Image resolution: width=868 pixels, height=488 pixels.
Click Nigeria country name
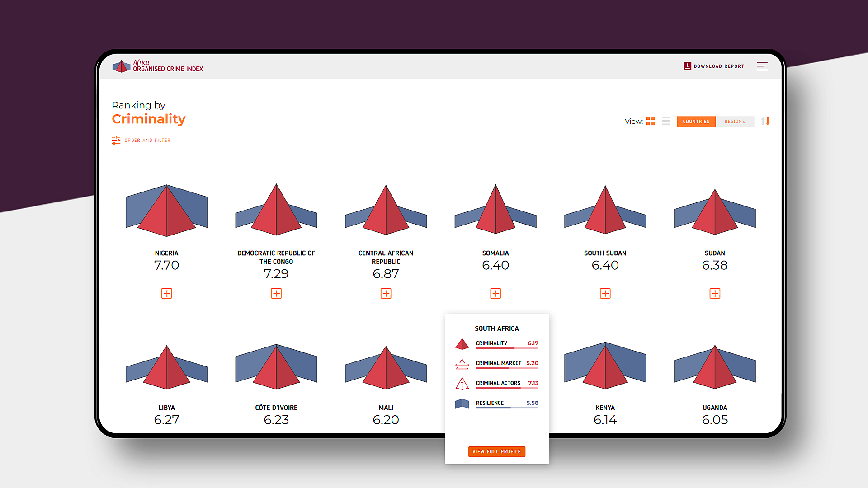click(x=167, y=253)
